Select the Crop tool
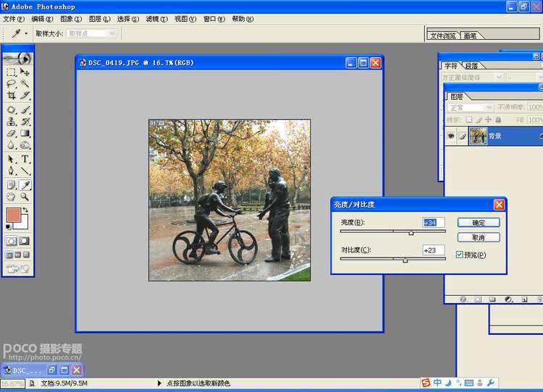Viewport: 543px width, 392px height. click(11, 95)
